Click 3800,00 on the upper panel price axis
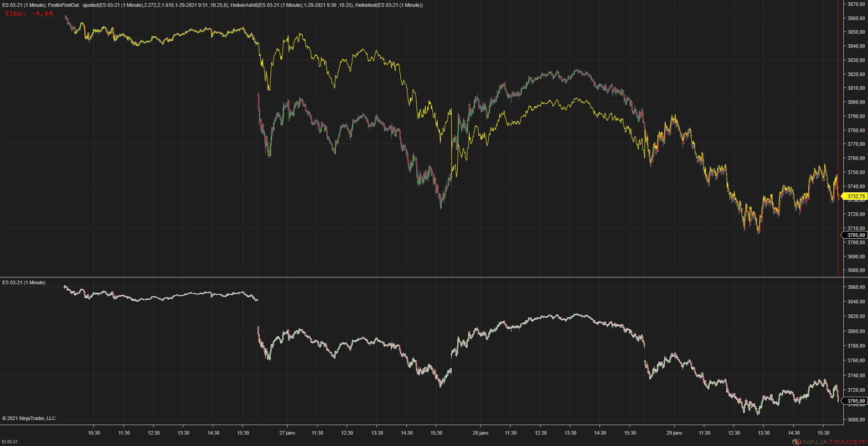 (x=856, y=103)
